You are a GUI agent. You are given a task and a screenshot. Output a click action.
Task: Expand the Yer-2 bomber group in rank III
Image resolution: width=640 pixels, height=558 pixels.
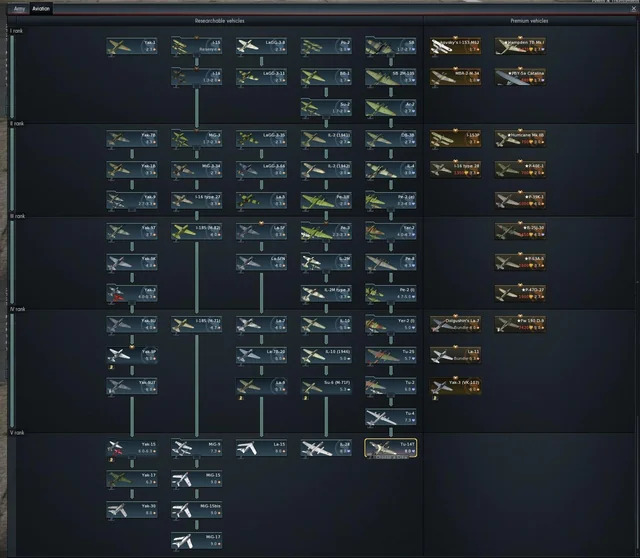[391, 232]
